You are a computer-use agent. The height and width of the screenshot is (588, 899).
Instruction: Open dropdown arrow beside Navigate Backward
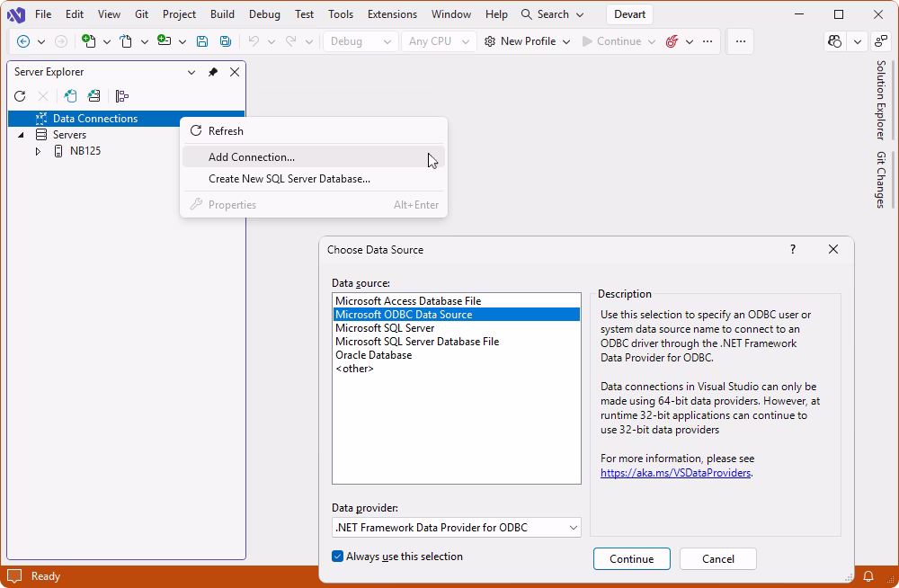pyautogui.click(x=41, y=41)
